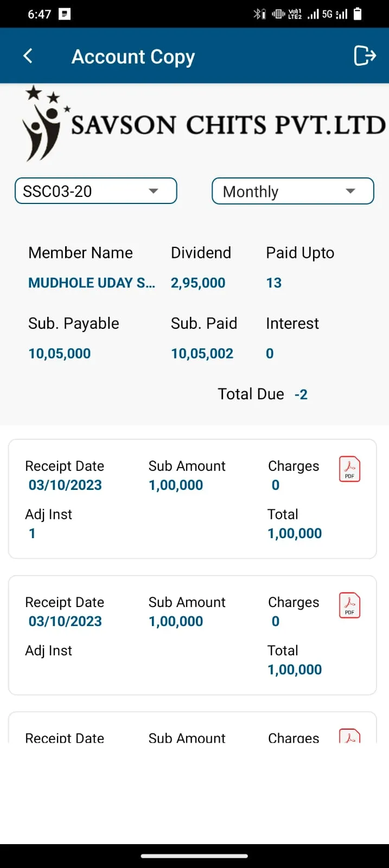The width and height of the screenshot is (389, 868).
Task: Tap dividend value 2,95,000
Action: 198,283
